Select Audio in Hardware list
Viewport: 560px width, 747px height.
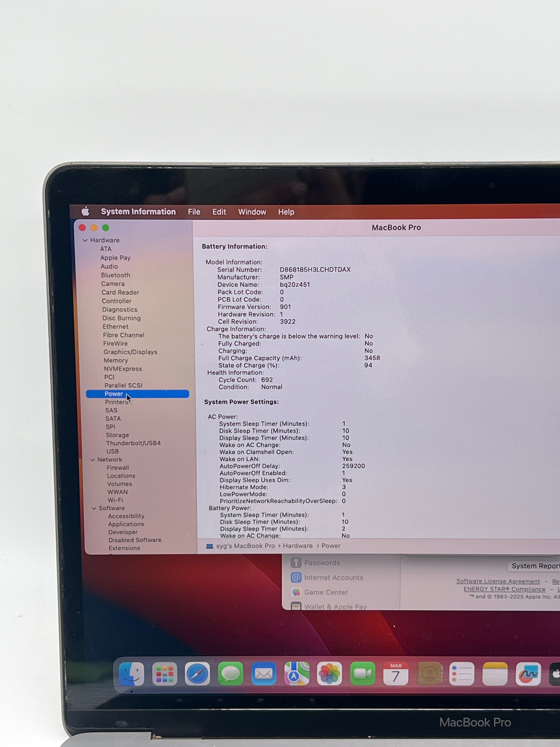click(x=109, y=266)
